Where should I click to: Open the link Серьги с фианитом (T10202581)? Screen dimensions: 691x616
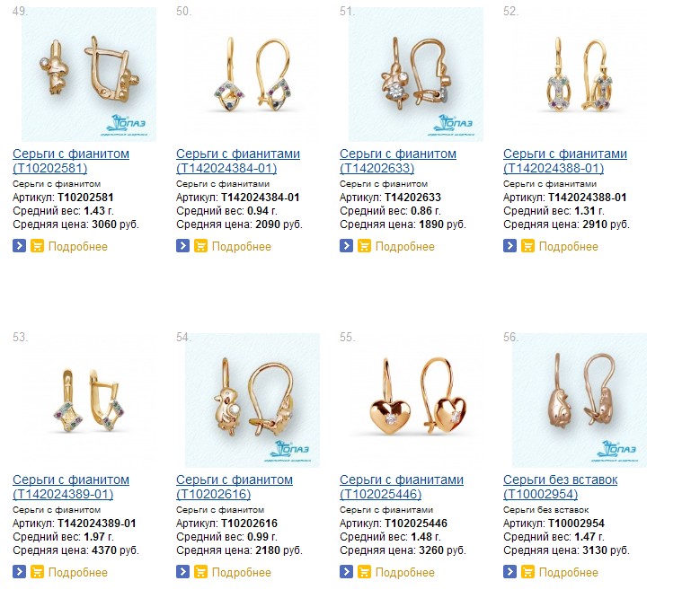pyautogui.click(x=71, y=161)
